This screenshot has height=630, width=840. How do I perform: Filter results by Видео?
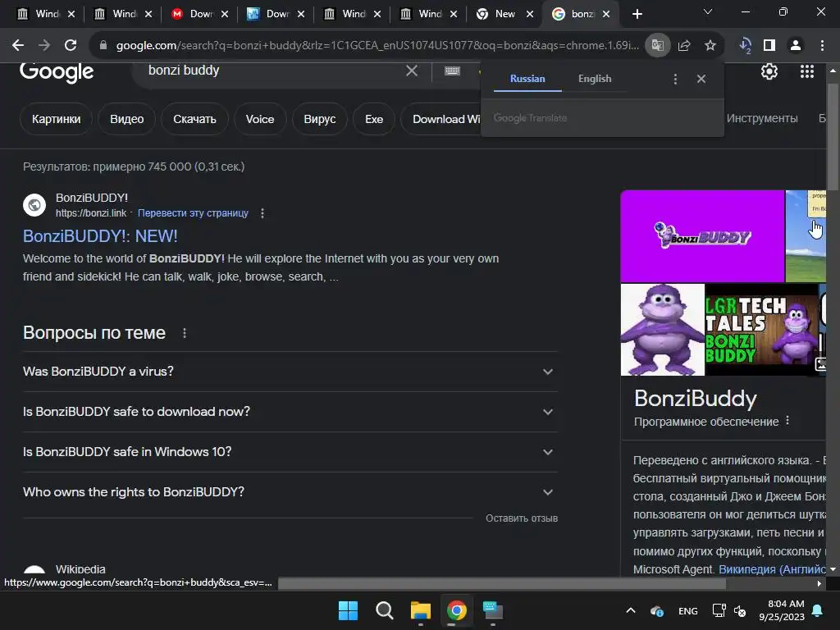[x=127, y=119]
